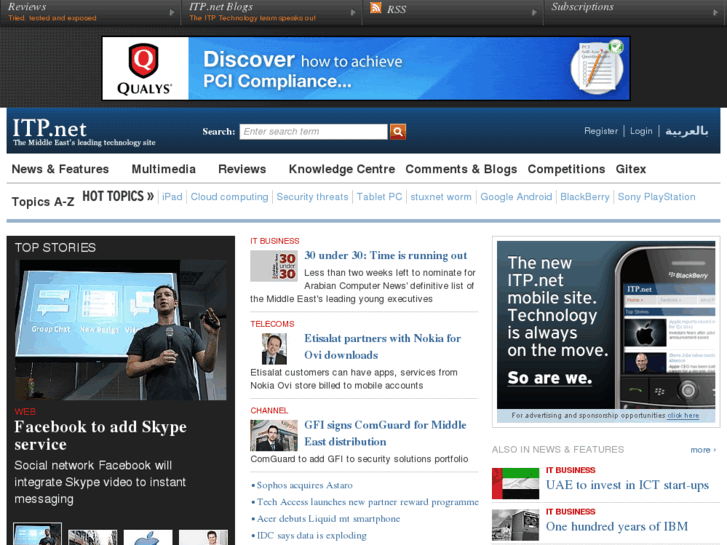Click the orange search magnifier button
Viewport: 727px width, 545px height.
[x=398, y=132]
